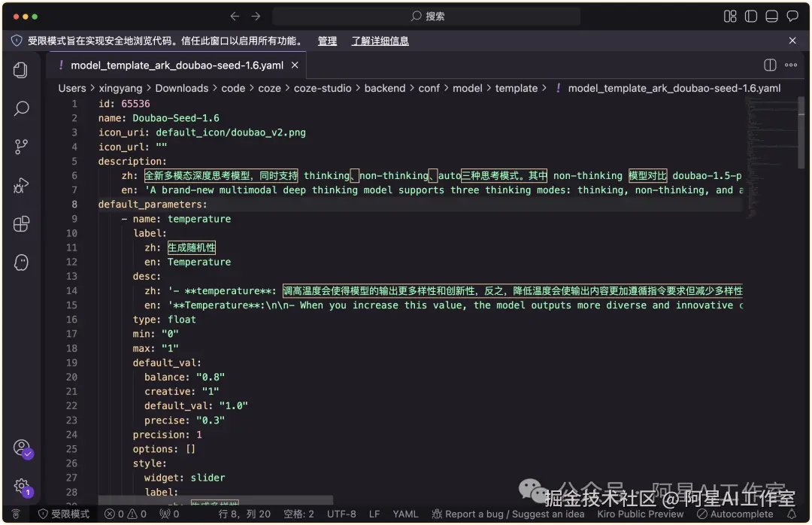This screenshot has width=812, height=525.
Task: Click the horizontal scrollbar thumb
Action: [216, 500]
